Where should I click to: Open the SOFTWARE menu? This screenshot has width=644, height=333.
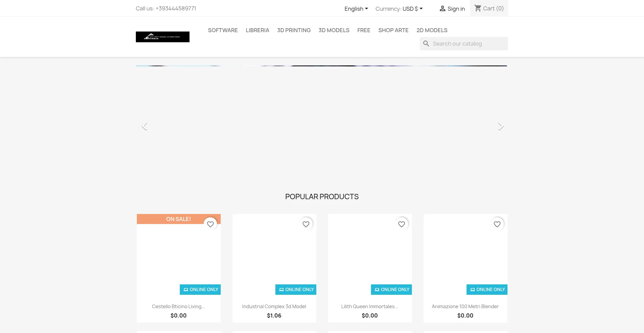coord(223,30)
